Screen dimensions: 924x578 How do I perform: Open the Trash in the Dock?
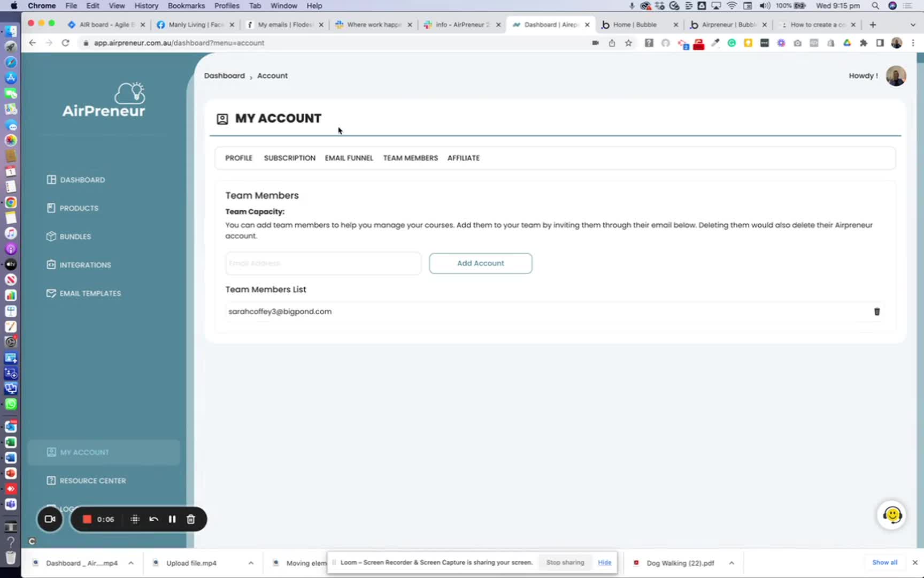pos(10,557)
